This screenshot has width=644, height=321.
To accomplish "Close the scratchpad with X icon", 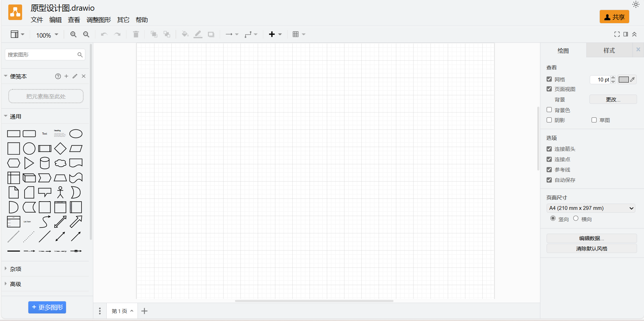I will tap(84, 76).
